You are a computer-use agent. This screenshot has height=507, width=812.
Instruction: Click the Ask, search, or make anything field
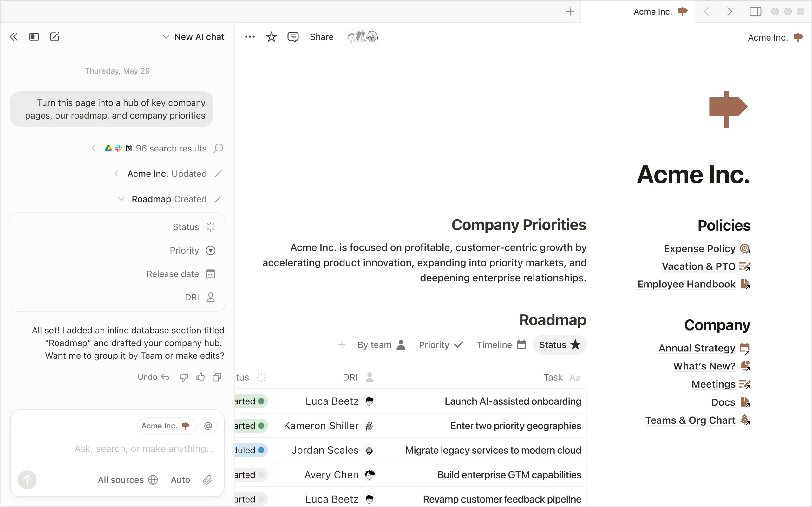pyautogui.click(x=144, y=449)
